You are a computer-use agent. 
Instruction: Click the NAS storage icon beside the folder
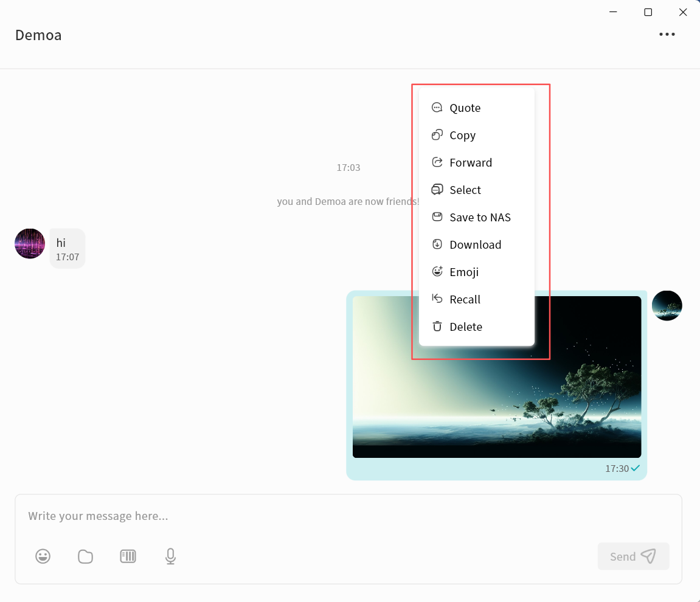point(128,556)
